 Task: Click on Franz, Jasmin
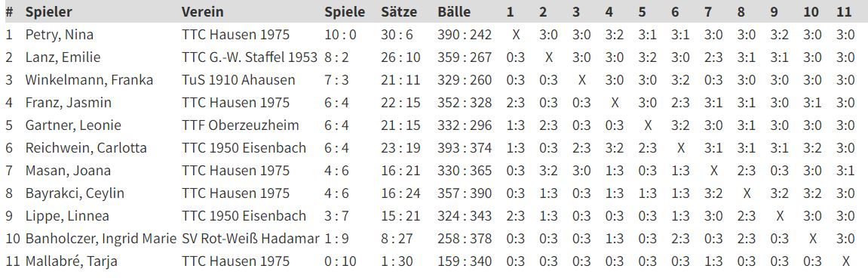69,103
